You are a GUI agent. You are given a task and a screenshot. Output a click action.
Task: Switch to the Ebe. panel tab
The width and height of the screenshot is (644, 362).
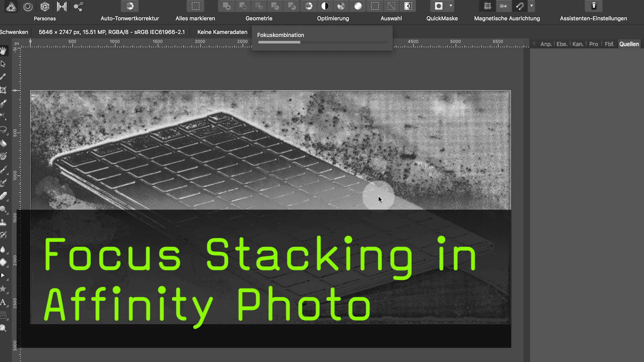click(562, 44)
